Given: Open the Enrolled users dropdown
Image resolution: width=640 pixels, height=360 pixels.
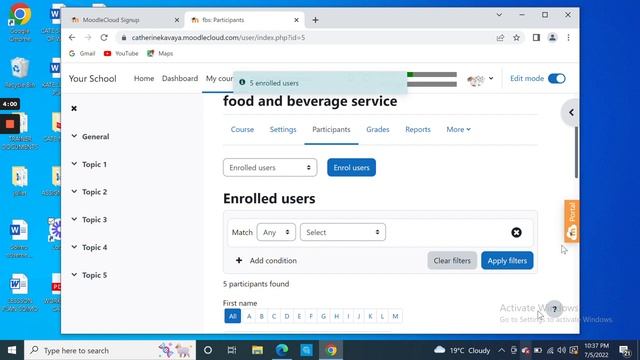Looking at the screenshot, I should 270,167.
